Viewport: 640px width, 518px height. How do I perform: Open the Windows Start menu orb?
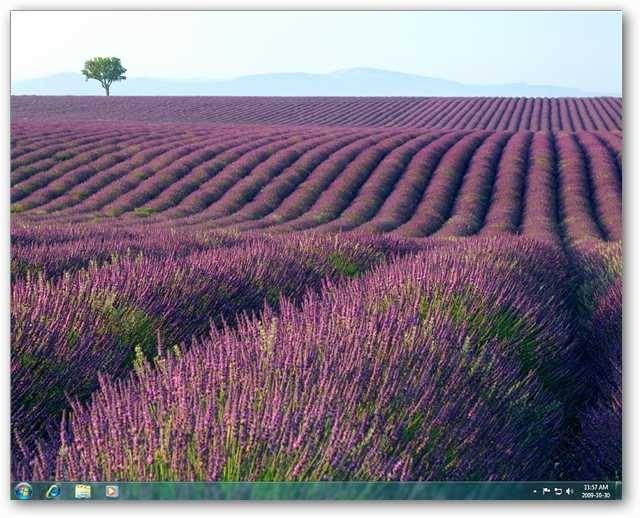coord(23,491)
